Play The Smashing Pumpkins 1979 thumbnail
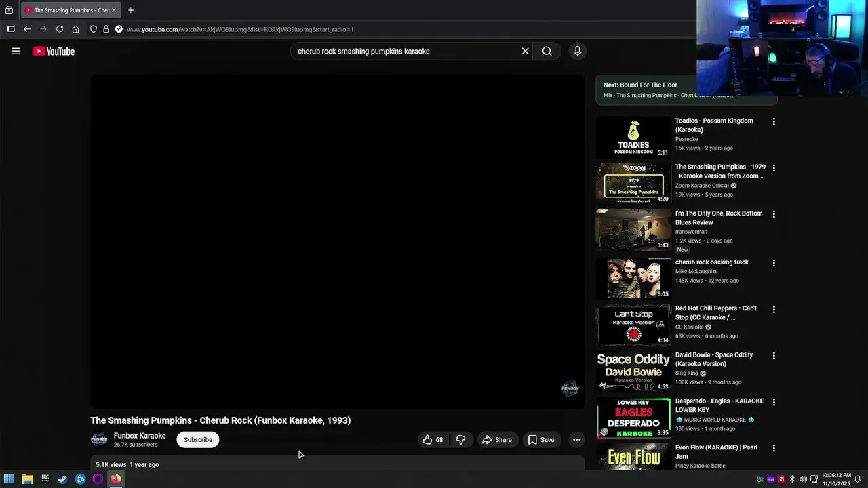868x488 pixels. click(x=633, y=184)
